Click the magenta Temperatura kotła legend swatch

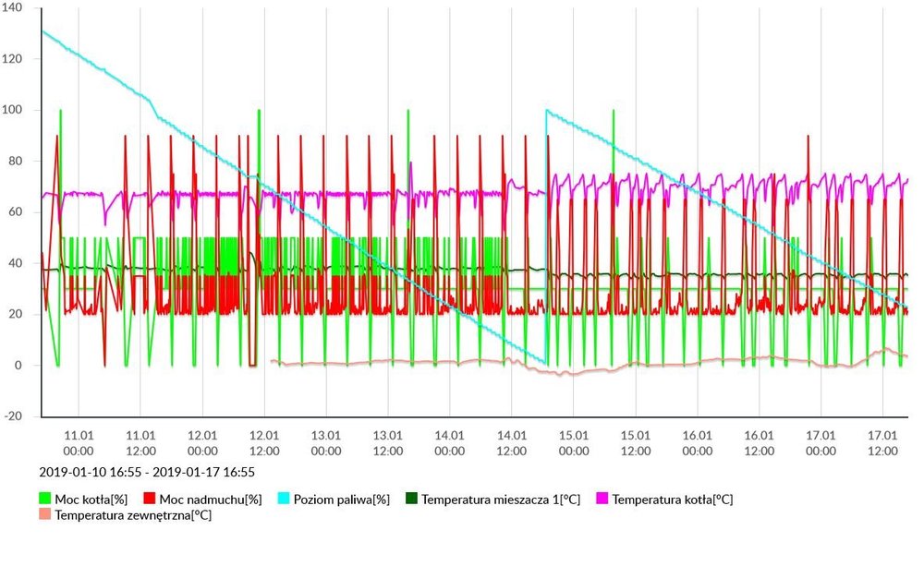(x=601, y=500)
